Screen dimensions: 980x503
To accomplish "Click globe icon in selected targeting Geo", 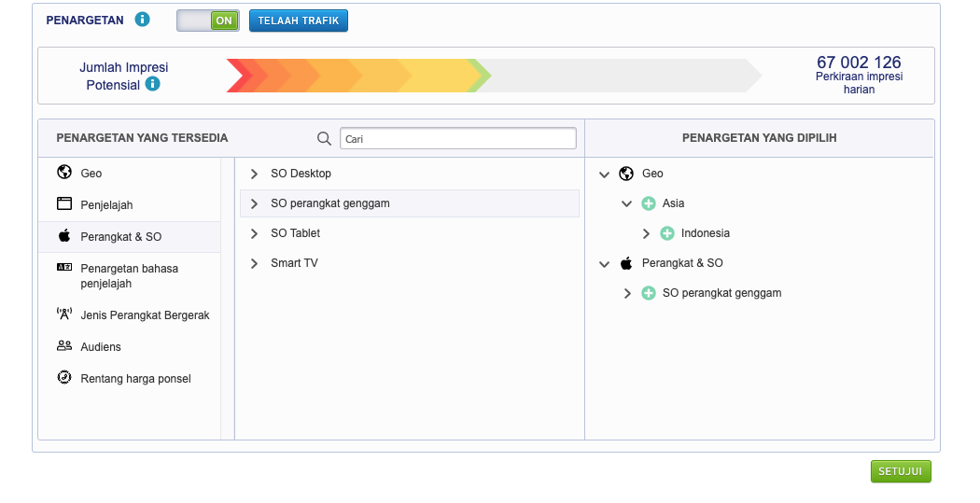I will point(626,174).
